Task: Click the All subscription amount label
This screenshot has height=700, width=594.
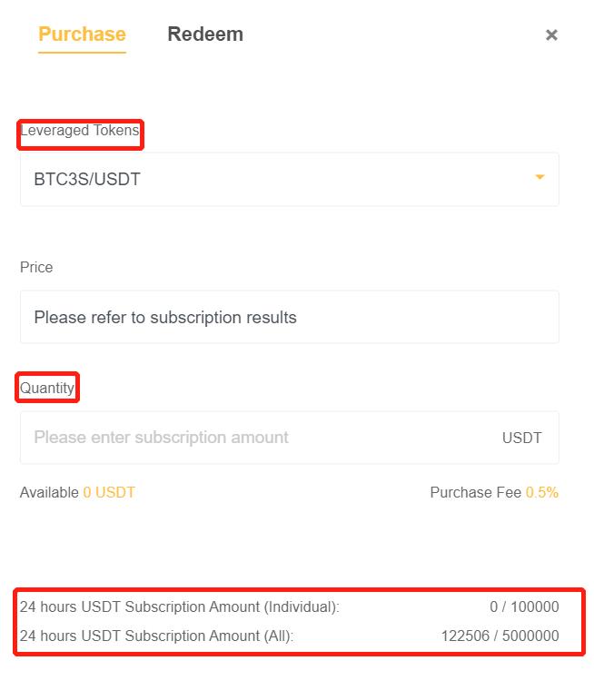Action: coord(156,636)
